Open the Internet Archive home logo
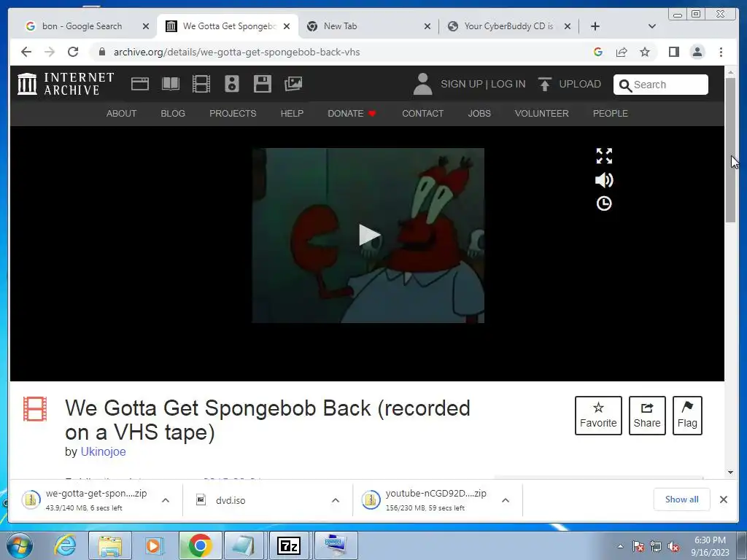The image size is (747, 560). [66, 84]
